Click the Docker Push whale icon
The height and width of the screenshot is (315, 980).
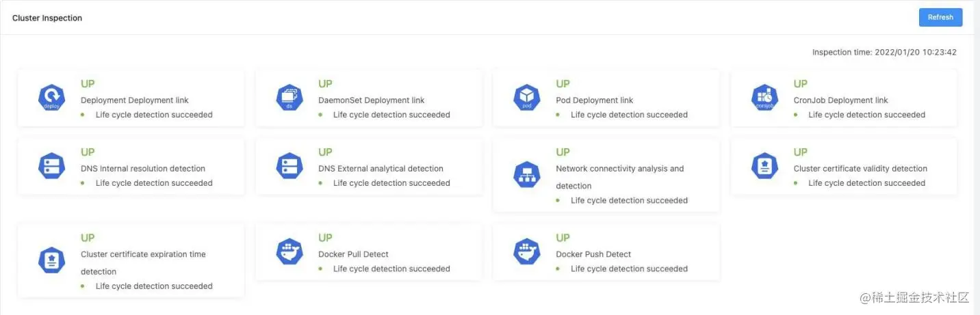[x=526, y=251]
